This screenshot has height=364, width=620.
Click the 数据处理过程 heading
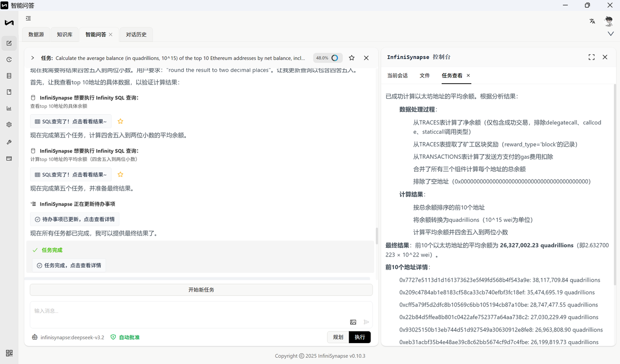point(418,109)
